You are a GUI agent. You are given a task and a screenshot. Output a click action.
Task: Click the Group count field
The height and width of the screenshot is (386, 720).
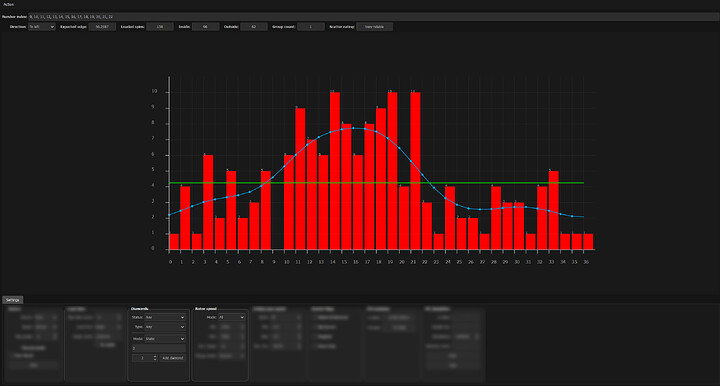click(x=310, y=27)
